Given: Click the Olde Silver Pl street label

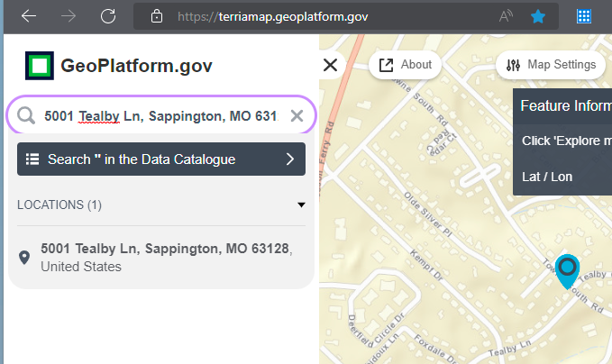Looking at the screenshot, I should (x=428, y=214).
